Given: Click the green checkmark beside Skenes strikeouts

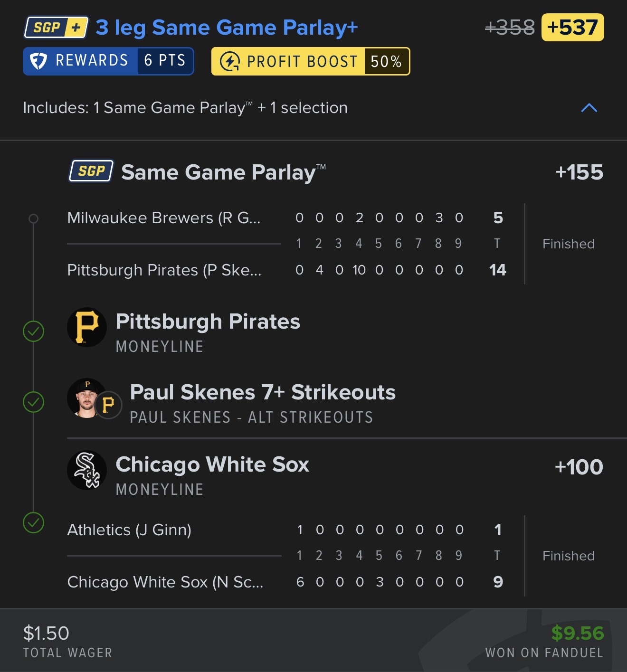Looking at the screenshot, I should (34, 402).
